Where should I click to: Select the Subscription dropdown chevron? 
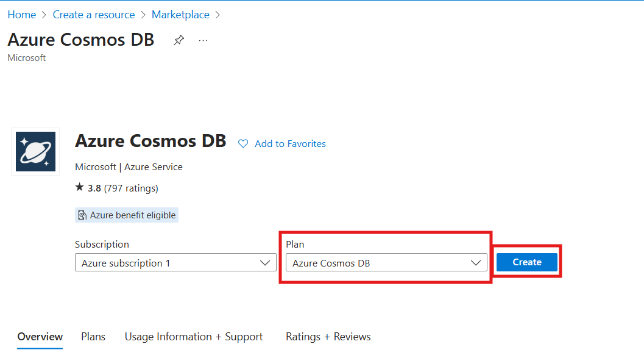click(264, 262)
